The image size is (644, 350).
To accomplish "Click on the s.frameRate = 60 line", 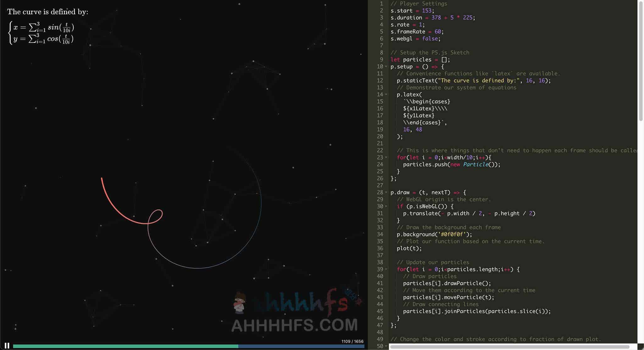I will (x=417, y=32).
